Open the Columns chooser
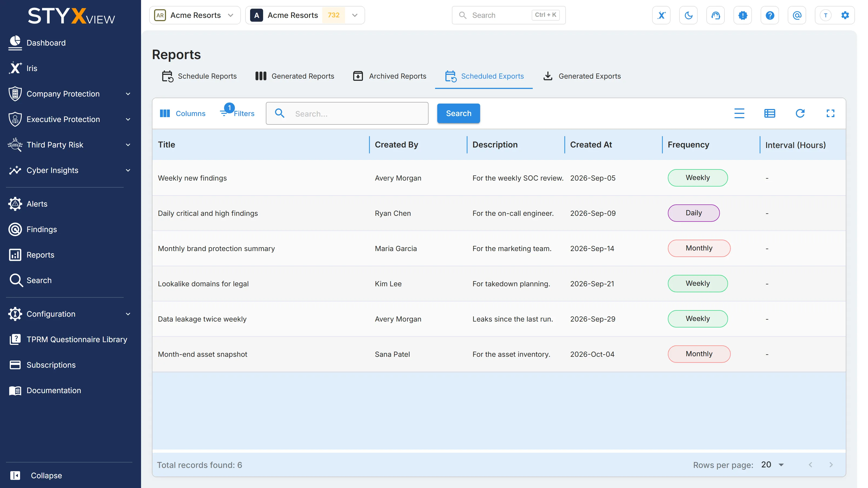This screenshot has width=868, height=488. click(182, 114)
